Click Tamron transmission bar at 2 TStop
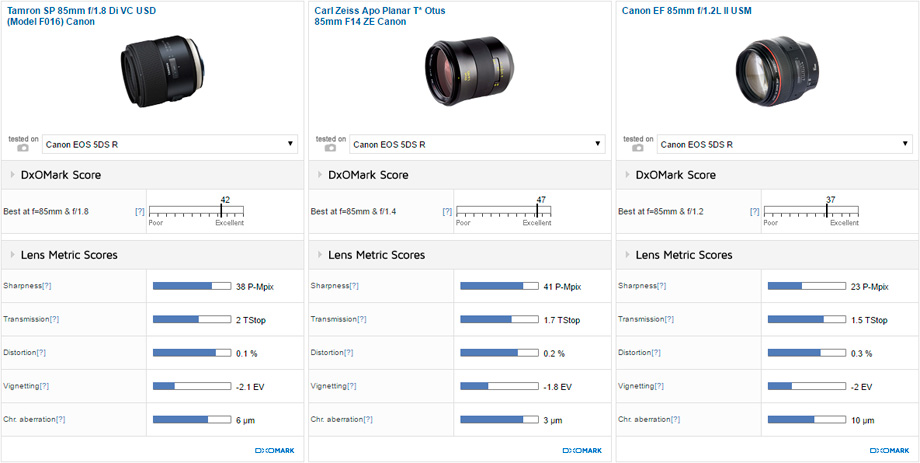This screenshot has width=920, height=463. pyautogui.click(x=192, y=319)
